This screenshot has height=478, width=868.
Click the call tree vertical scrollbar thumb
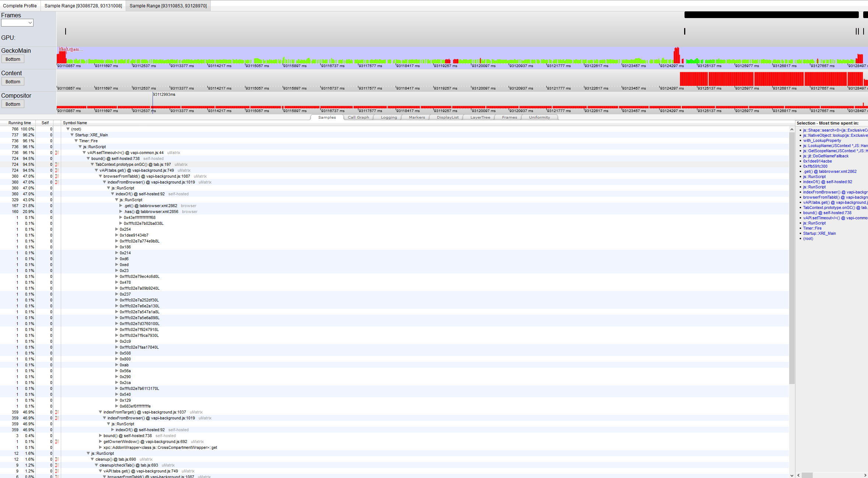pyautogui.click(x=792, y=258)
